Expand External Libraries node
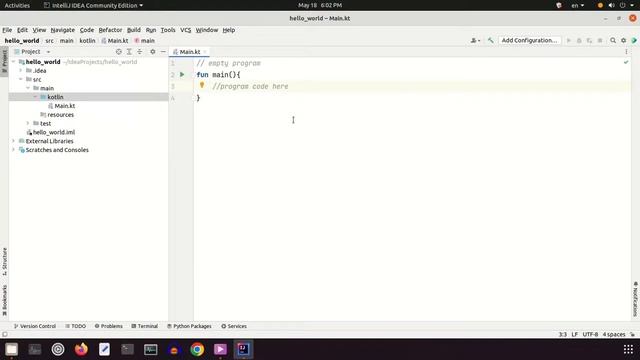 pyautogui.click(x=13, y=141)
